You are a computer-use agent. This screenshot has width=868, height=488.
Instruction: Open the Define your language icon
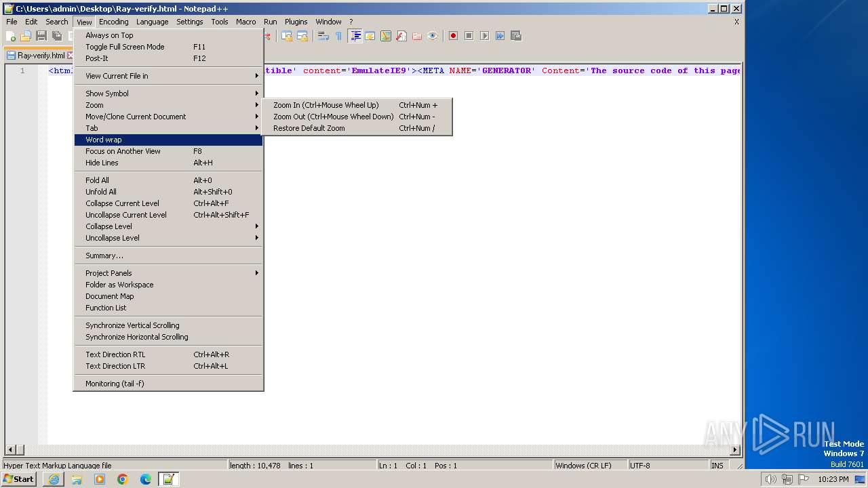click(370, 36)
